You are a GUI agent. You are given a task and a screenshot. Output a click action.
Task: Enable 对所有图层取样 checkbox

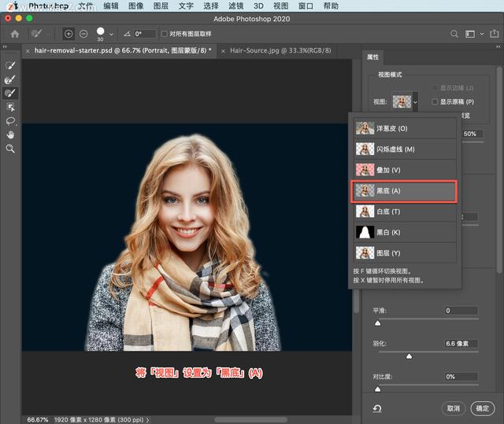tap(164, 34)
